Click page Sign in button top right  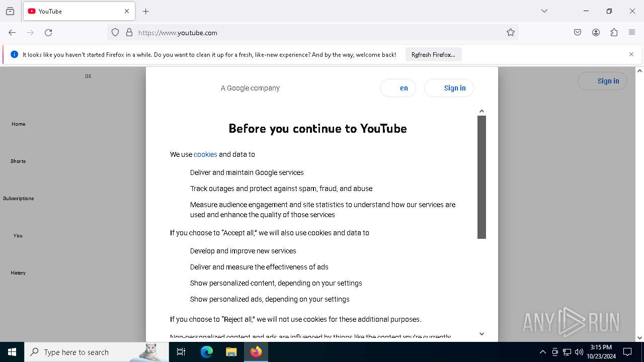pos(602,81)
